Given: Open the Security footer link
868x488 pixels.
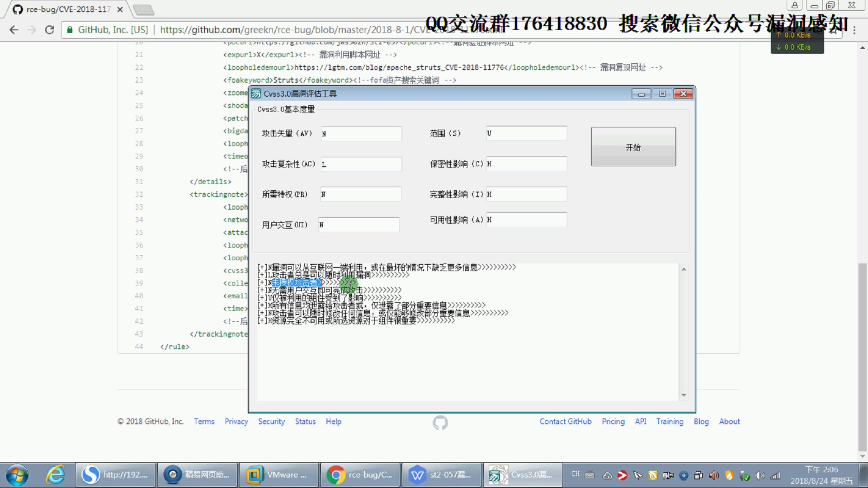Looking at the screenshot, I should [x=271, y=421].
